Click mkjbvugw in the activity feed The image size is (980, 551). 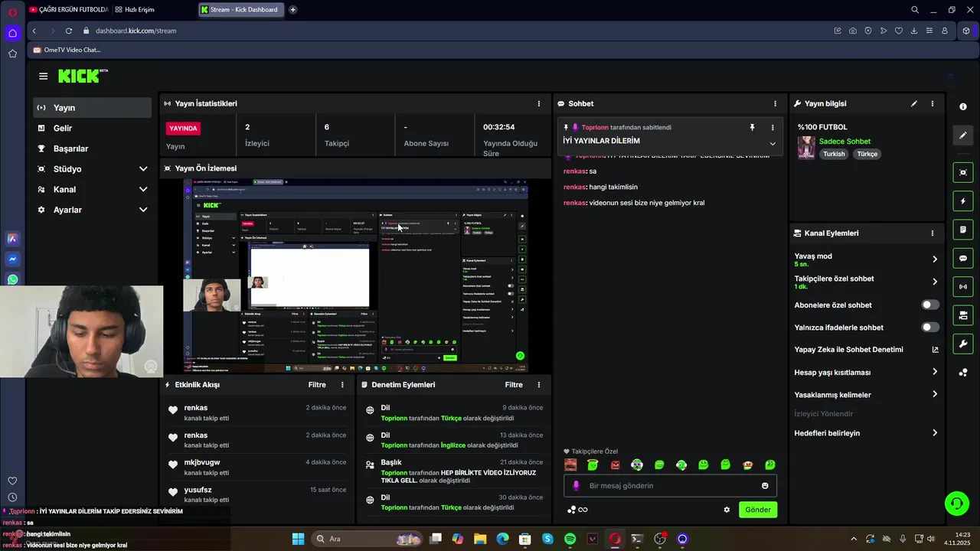[202, 462]
